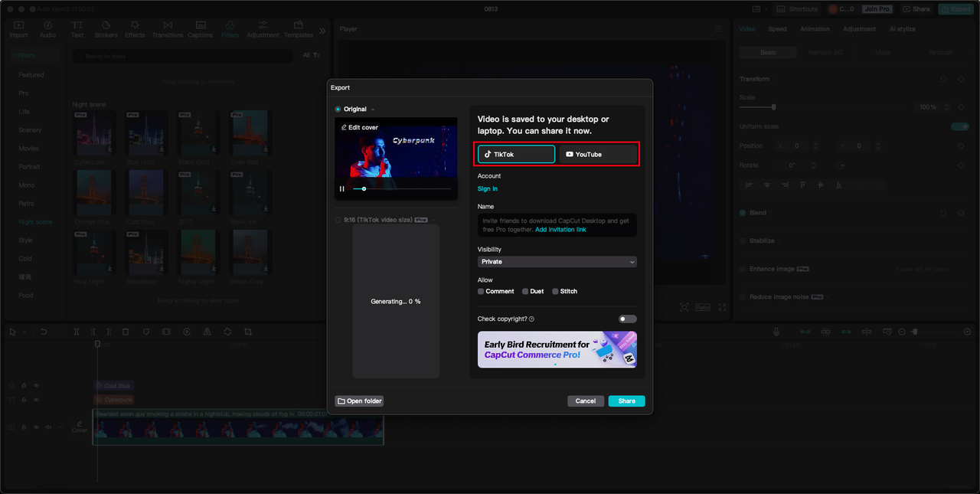Click the Share button

626,401
